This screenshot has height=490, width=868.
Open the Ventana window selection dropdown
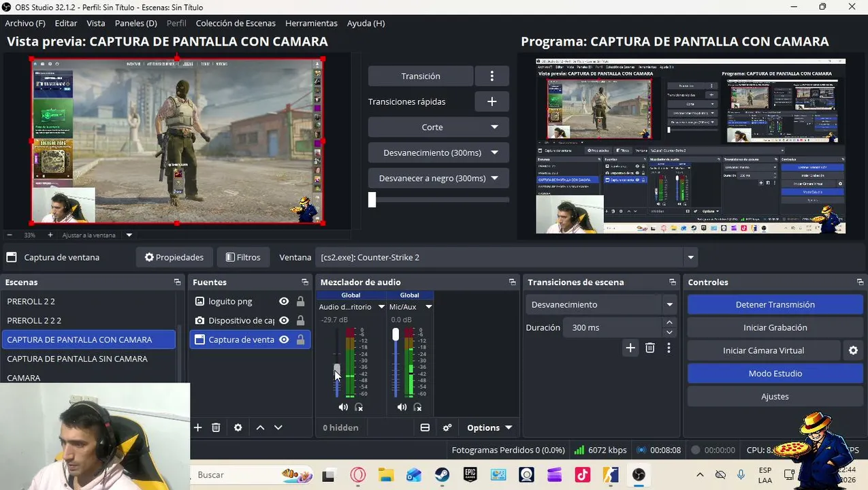[690, 257]
